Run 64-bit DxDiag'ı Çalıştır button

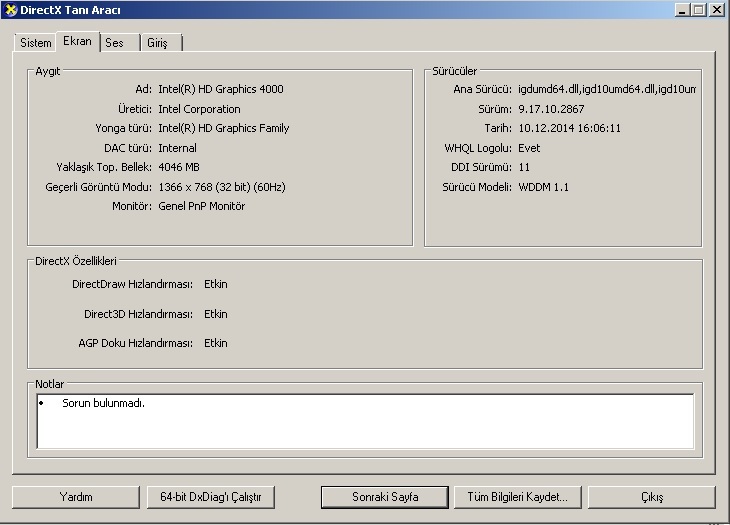(x=211, y=497)
